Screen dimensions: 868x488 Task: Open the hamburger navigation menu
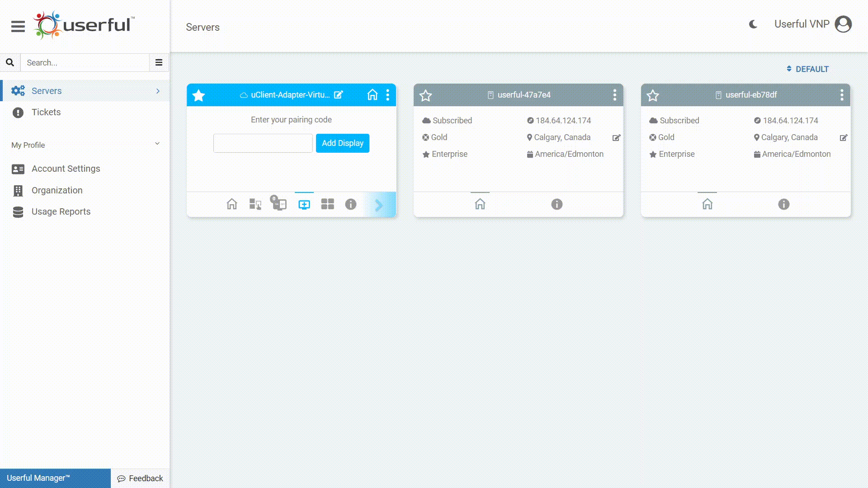coord(18,26)
